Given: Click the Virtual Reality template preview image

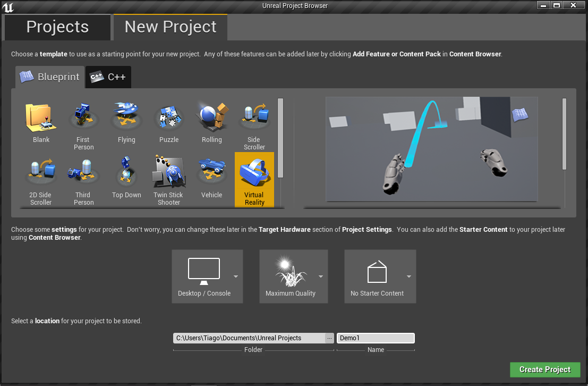Looking at the screenshot, I should point(432,149).
